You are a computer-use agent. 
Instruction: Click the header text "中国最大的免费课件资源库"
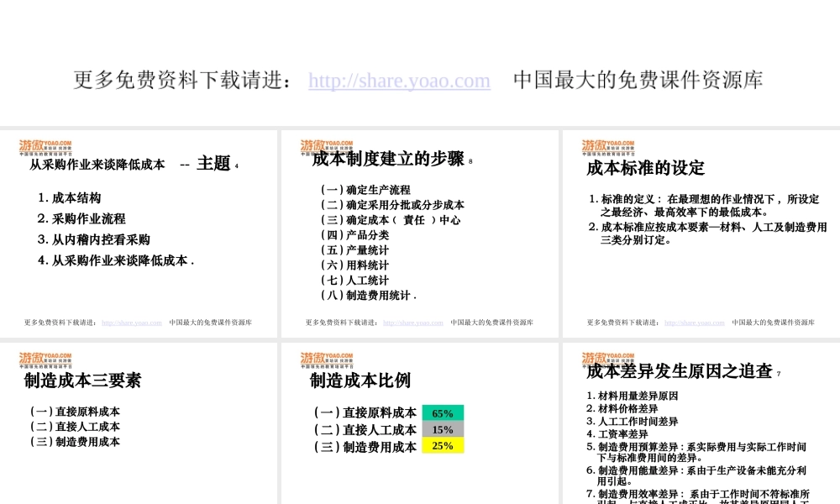tap(638, 81)
